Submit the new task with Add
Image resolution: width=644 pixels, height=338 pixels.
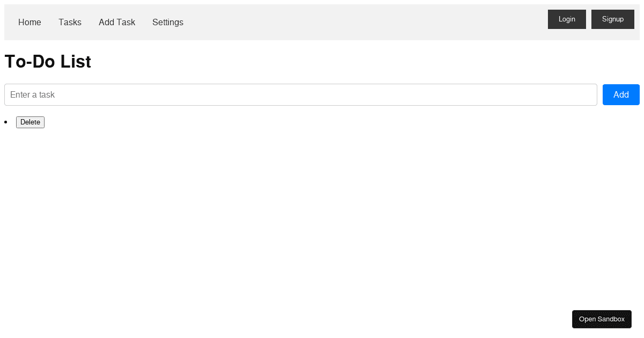(621, 95)
